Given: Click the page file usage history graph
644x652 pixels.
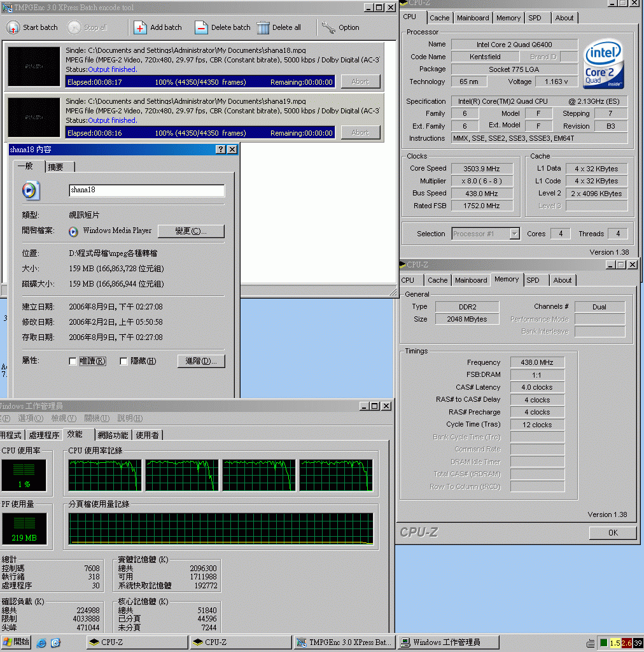Looking at the screenshot, I should click(x=221, y=528).
